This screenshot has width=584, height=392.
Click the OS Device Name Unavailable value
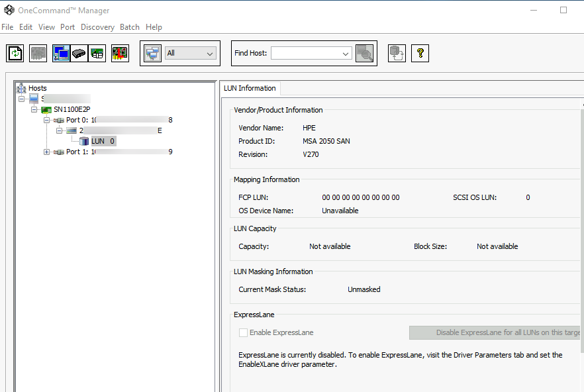pyautogui.click(x=340, y=211)
